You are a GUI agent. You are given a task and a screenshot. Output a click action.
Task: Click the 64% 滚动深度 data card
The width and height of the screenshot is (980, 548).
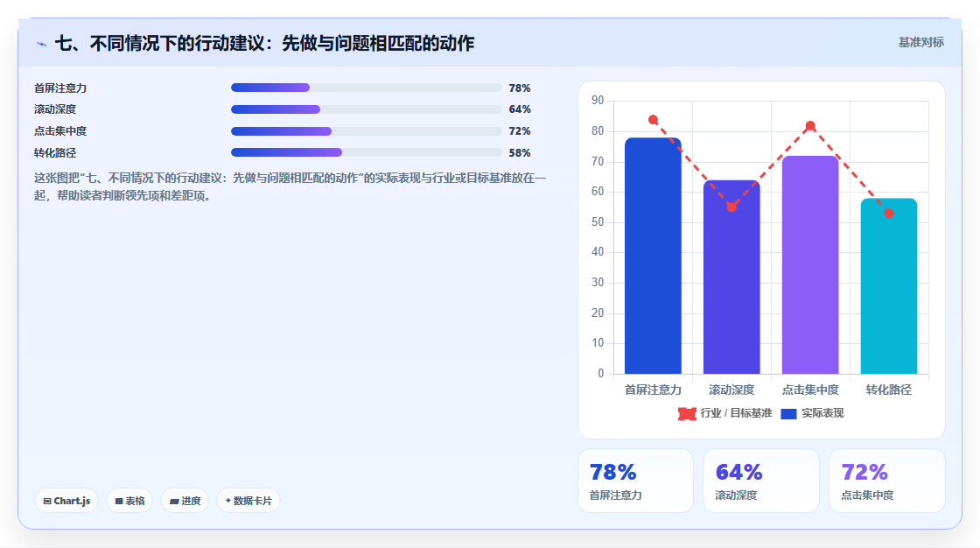[x=761, y=481]
